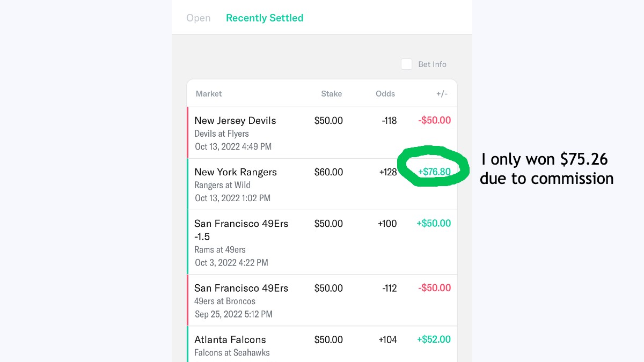Switch to the Open tab
This screenshot has width=644, height=362.
(x=198, y=18)
